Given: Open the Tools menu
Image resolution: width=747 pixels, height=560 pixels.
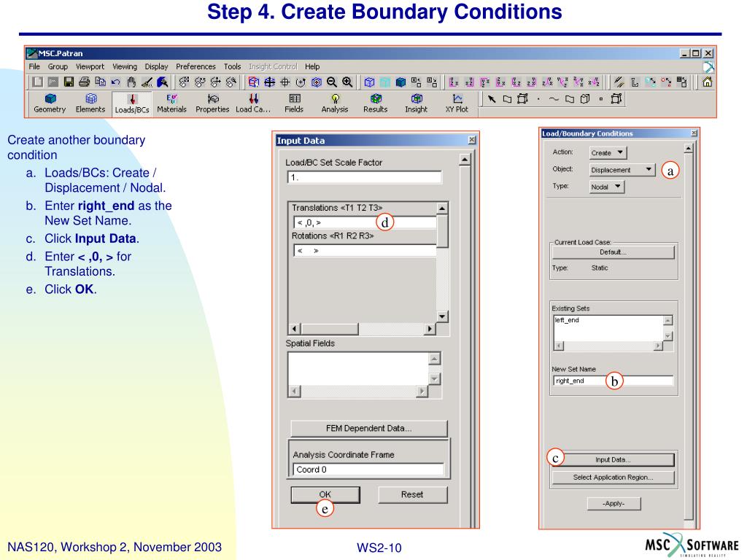Looking at the screenshot, I should pyautogui.click(x=233, y=66).
